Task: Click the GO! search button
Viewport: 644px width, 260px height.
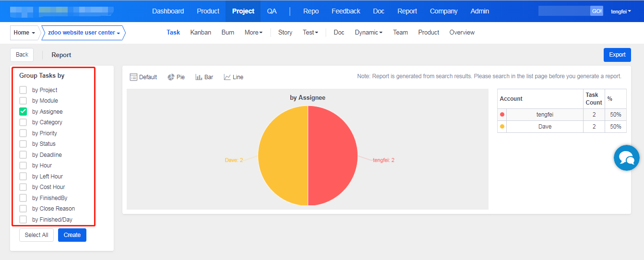Action: click(x=596, y=11)
